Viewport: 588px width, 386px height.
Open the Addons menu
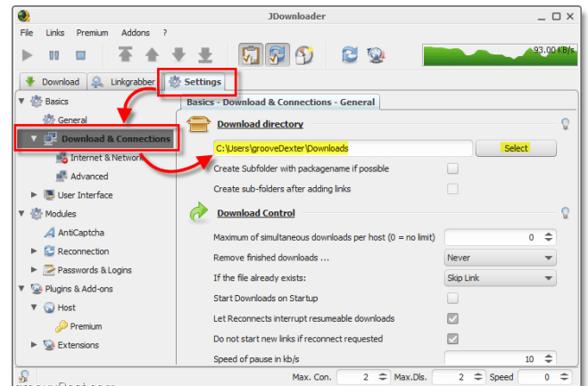point(137,32)
